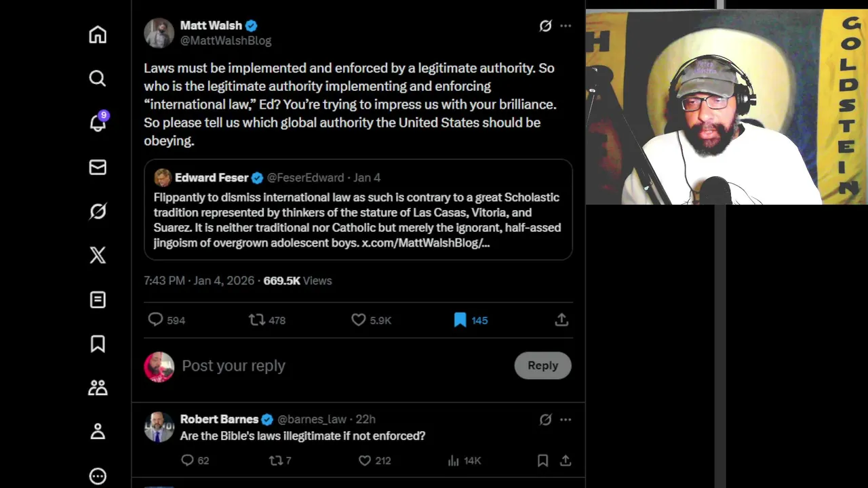
Task: Open Bookmarks in the sidebar
Action: [x=98, y=344]
